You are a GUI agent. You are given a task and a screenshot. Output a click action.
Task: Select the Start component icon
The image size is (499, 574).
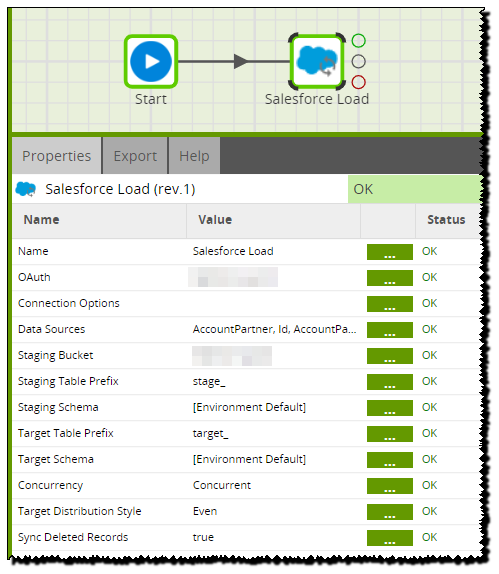pos(151,62)
